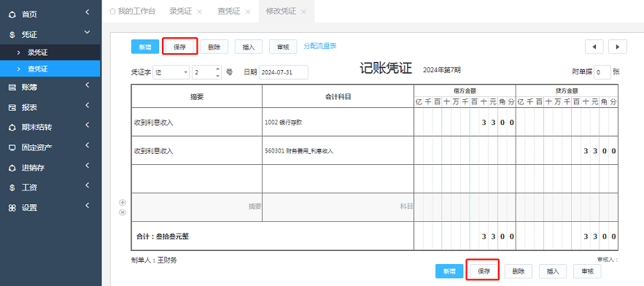The width and height of the screenshot is (644, 286).
Task: Click the 凭证 dollar icon in sidebar
Action: pos(12,35)
